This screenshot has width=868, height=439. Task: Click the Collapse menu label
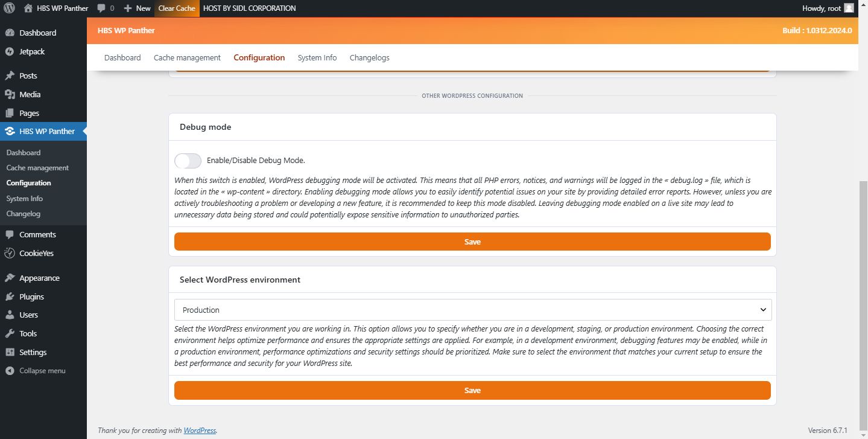click(x=42, y=371)
